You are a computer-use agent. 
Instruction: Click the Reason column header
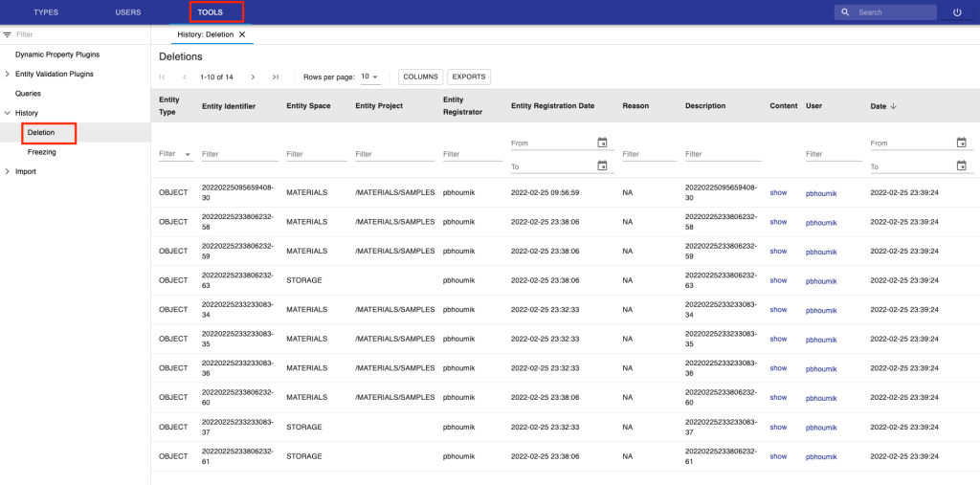tap(635, 106)
